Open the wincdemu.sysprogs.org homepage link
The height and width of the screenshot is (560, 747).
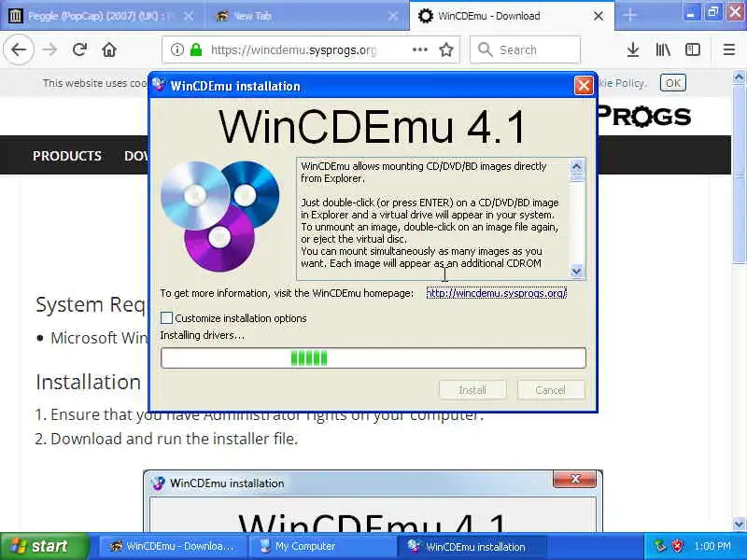497,293
